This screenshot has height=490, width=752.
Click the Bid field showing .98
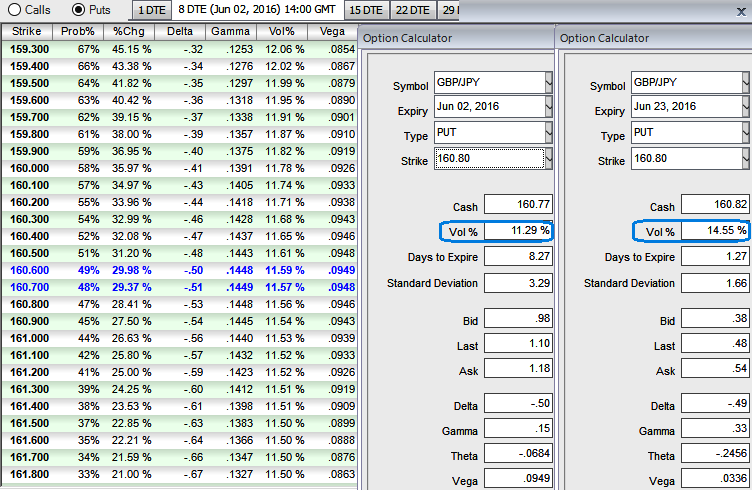tap(518, 318)
